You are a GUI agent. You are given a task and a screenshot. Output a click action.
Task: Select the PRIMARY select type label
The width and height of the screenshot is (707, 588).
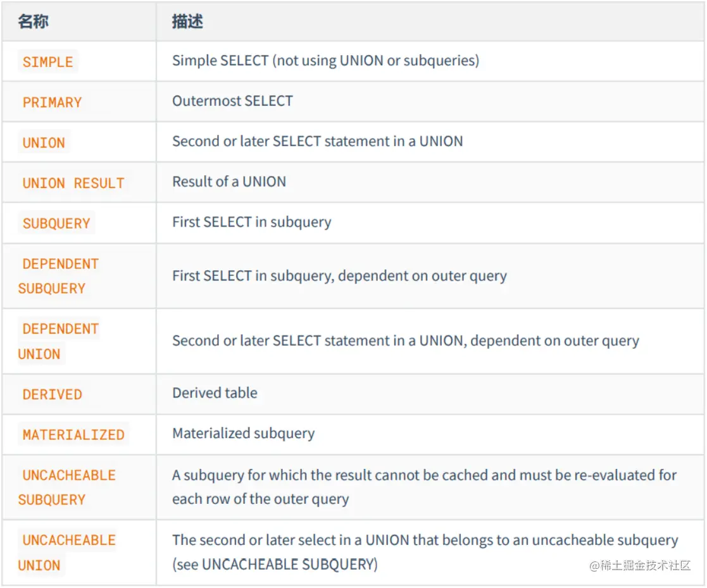click(52, 103)
